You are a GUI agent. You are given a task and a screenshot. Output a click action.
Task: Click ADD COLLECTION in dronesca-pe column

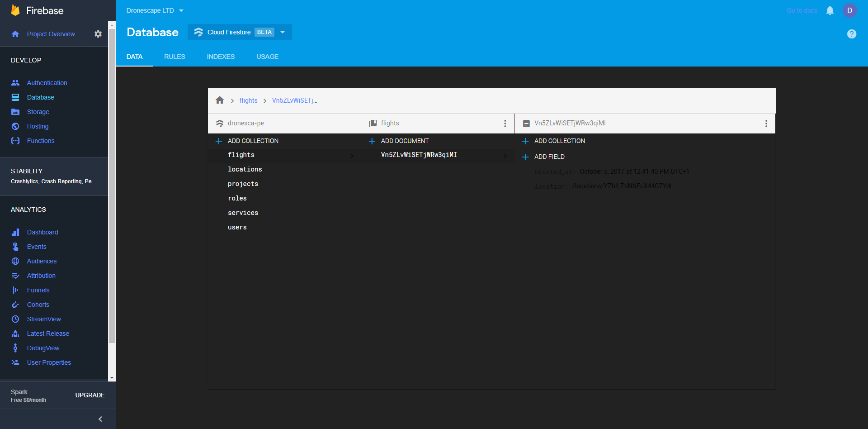pyautogui.click(x=253, y=141)
